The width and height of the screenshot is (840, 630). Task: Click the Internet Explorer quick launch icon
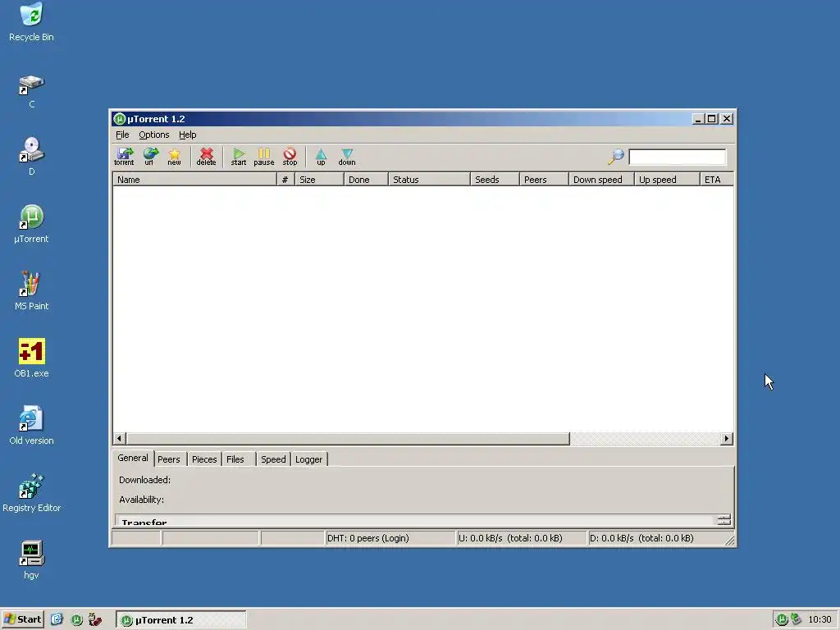coord(57,620)
